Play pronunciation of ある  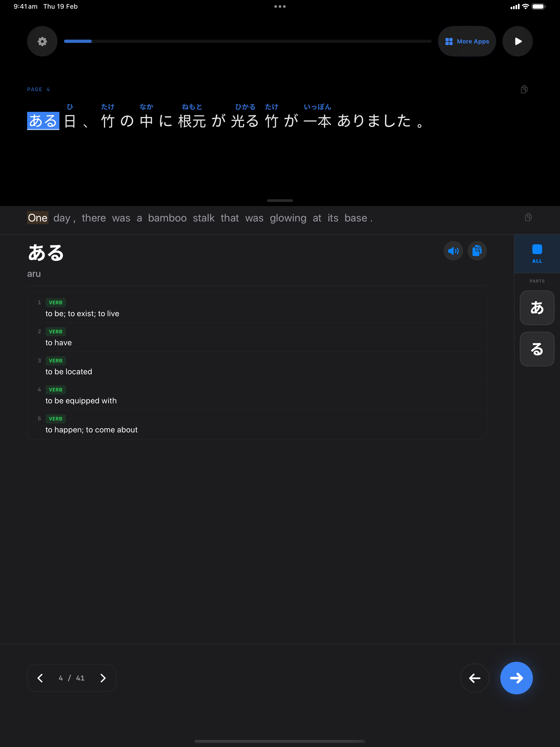tap(453, 251)
